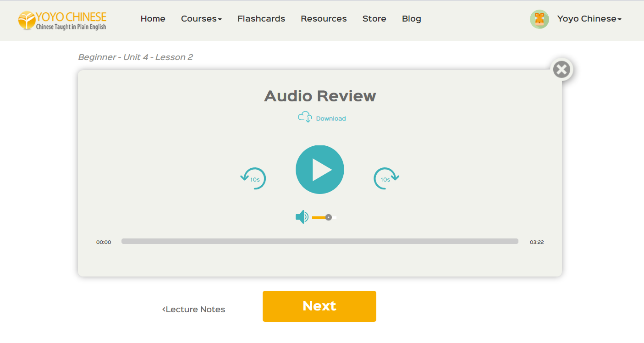Seek to middle of audio progress bar

click(x=320, y=241)
